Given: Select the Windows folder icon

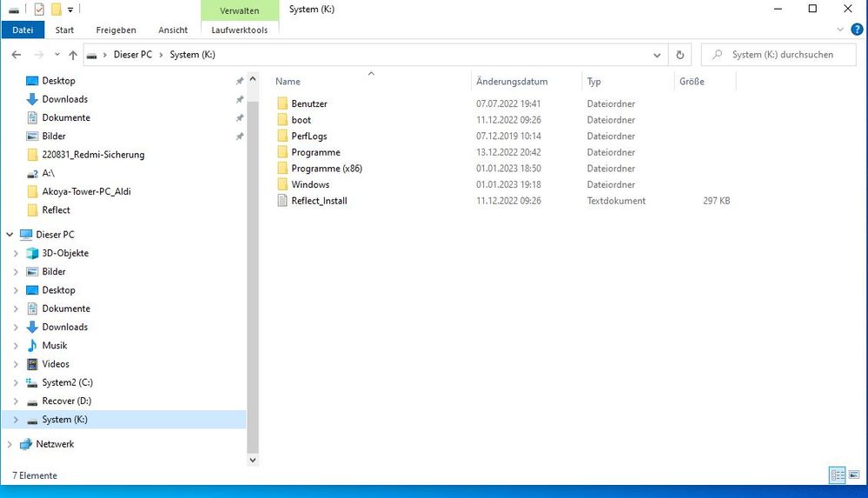Looking at the screenshot, I should click(x=282, y=184).
